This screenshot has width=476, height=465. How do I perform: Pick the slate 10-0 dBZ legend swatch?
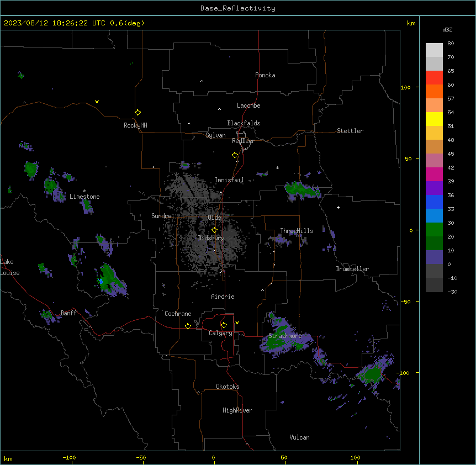pos(434,257)
